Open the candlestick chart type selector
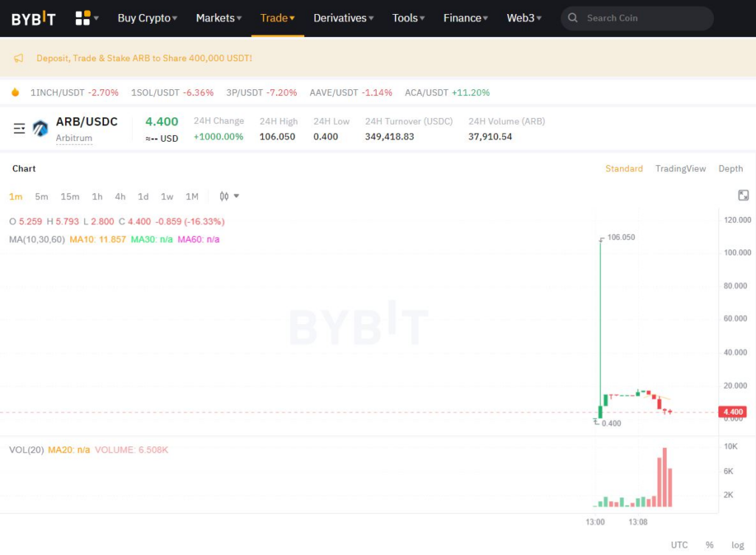The height and width of the screenshot is (555, 756). 229,196
